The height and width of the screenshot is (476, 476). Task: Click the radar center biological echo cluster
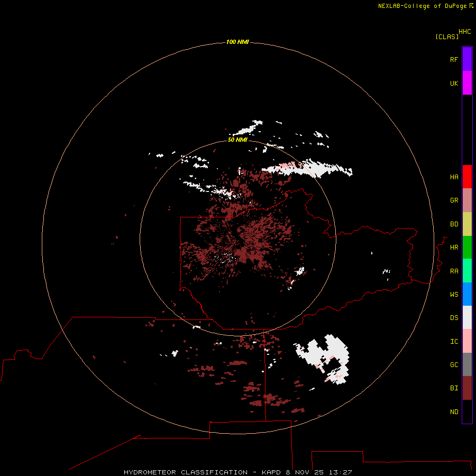(x=240, y=240)
